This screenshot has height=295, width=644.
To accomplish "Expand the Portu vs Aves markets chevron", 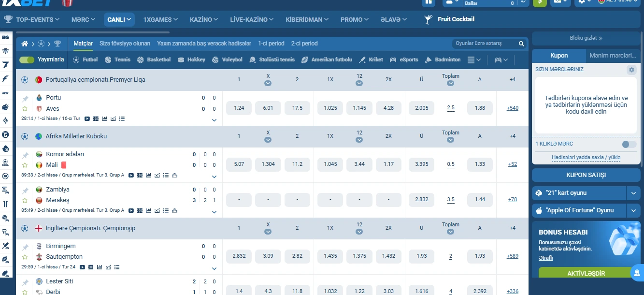I will point(214,120).
